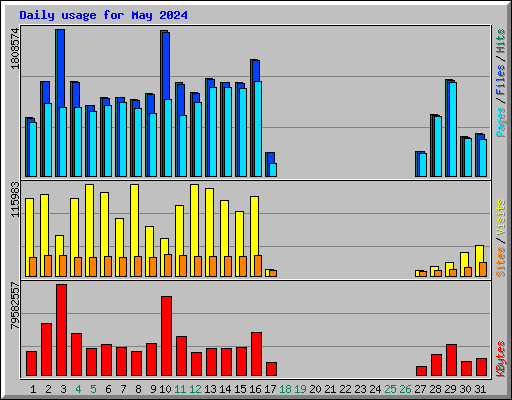
Task: Click the red KBytes bar for day 27
Action: [x=421, y=371]
